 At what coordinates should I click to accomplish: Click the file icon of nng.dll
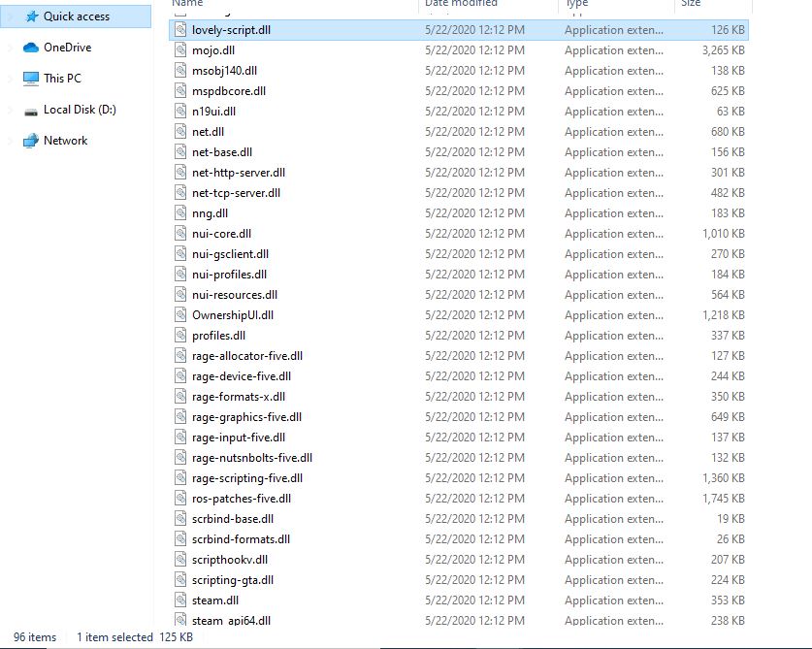pyautogui.click(x=180, y=212)
